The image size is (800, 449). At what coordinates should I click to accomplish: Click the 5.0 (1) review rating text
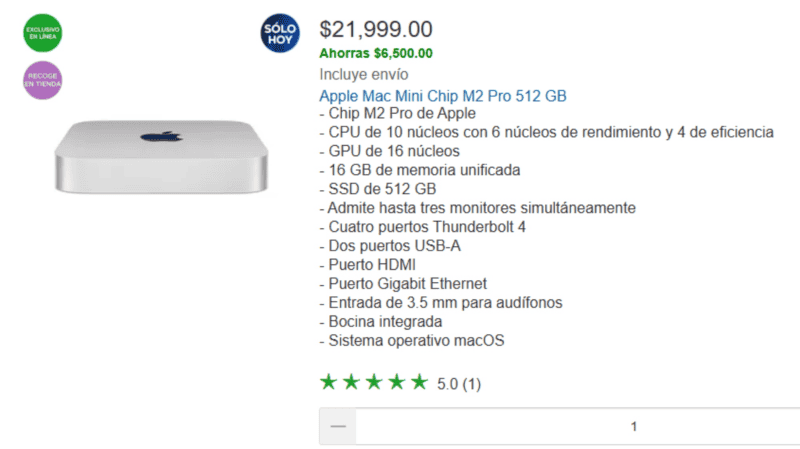point(459,384)
